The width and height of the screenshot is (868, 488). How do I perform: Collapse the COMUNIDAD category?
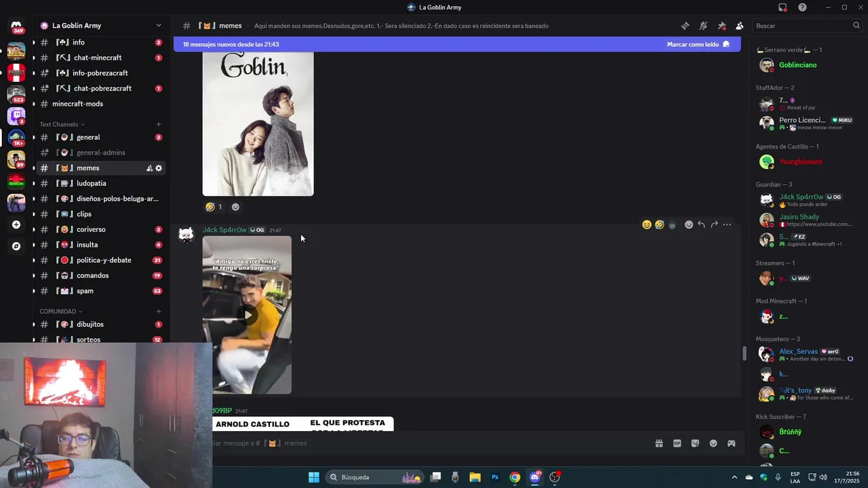tap(61, 311)
